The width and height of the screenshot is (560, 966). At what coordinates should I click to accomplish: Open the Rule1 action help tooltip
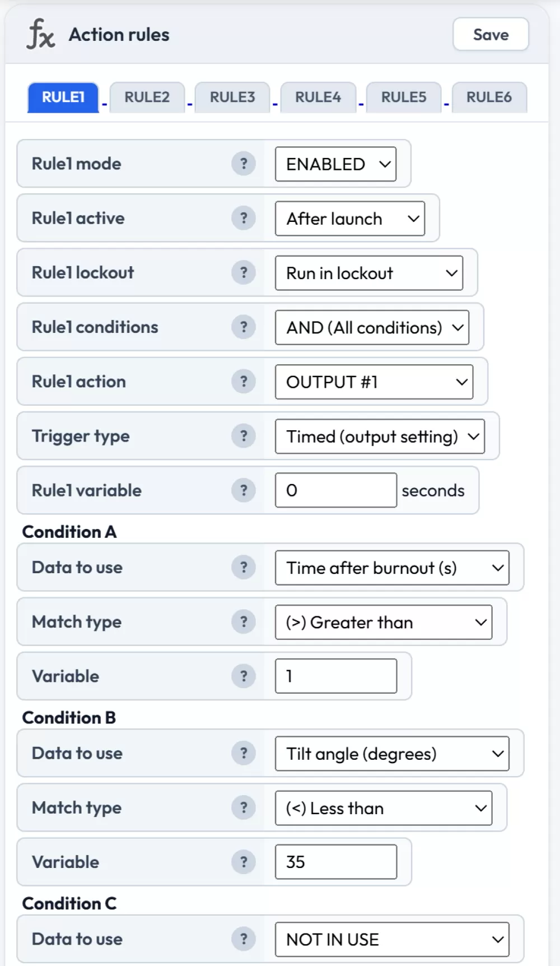[x=244, y=381]
